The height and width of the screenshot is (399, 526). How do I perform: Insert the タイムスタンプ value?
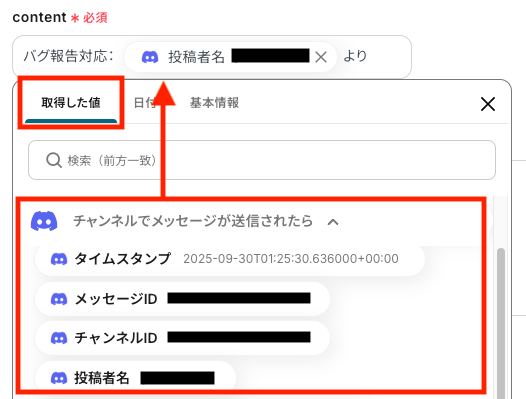tap(230, 259)
